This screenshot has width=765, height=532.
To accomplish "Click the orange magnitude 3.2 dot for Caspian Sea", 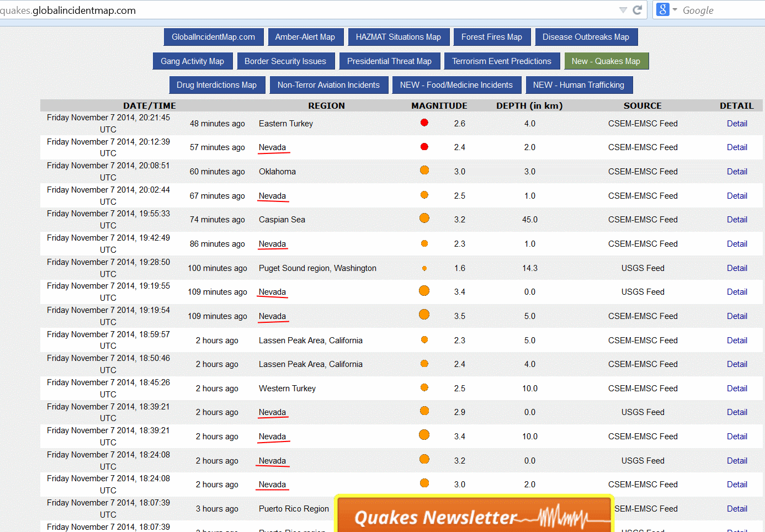I will (424, 218).
